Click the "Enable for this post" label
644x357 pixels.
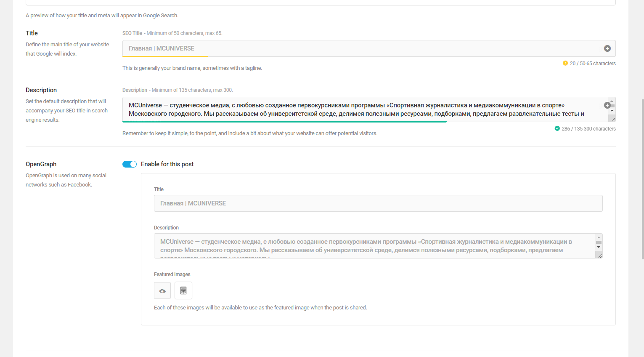tap(167, 164)
